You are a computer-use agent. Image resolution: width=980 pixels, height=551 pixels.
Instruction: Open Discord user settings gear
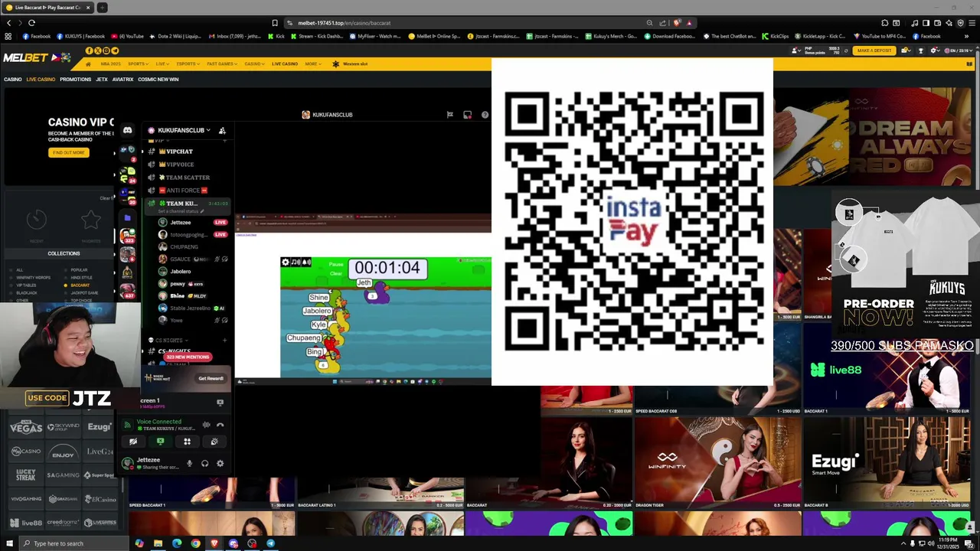pyautogui.click(x=220, y=463)
